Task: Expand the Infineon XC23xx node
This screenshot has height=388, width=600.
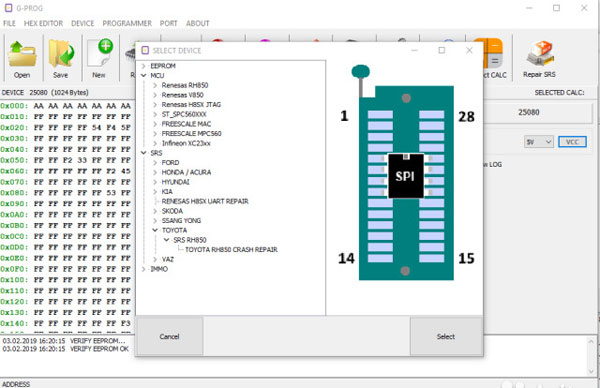Action: click(x=155, y=143)
